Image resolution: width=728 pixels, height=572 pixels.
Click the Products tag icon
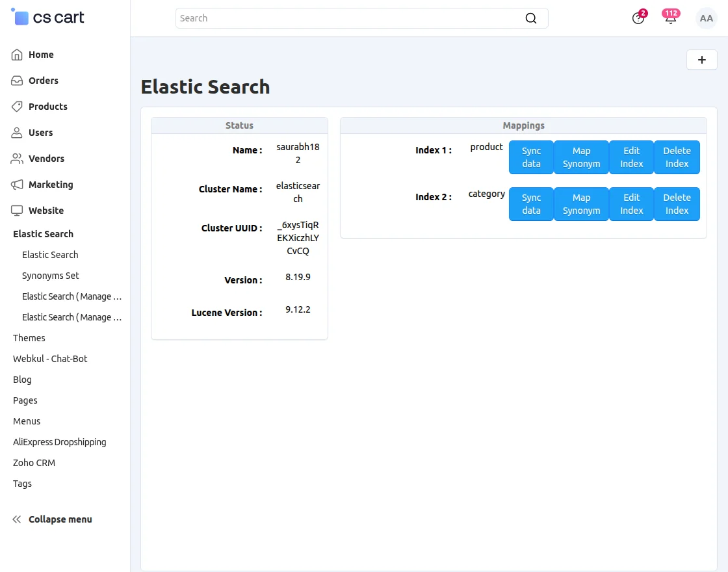tap(17, 107)
